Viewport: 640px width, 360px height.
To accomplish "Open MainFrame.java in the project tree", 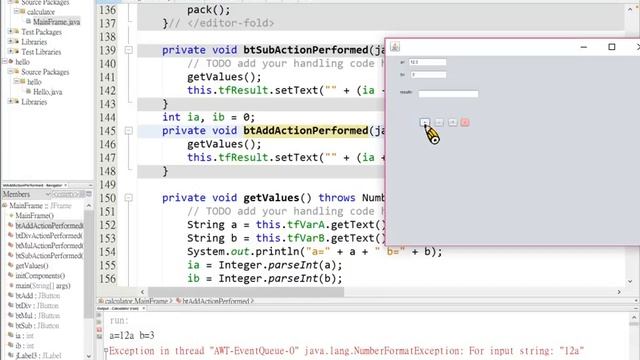I will pos(56,22).
